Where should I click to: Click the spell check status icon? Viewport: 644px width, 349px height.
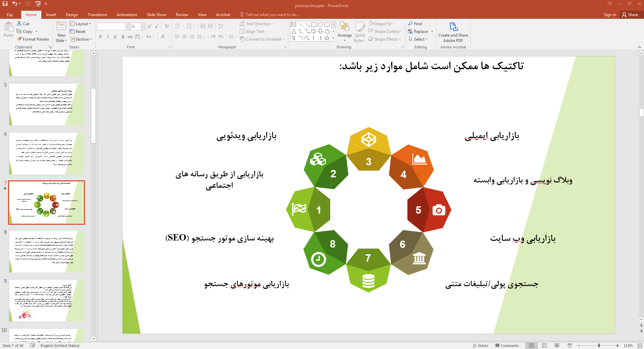point(33,345)
